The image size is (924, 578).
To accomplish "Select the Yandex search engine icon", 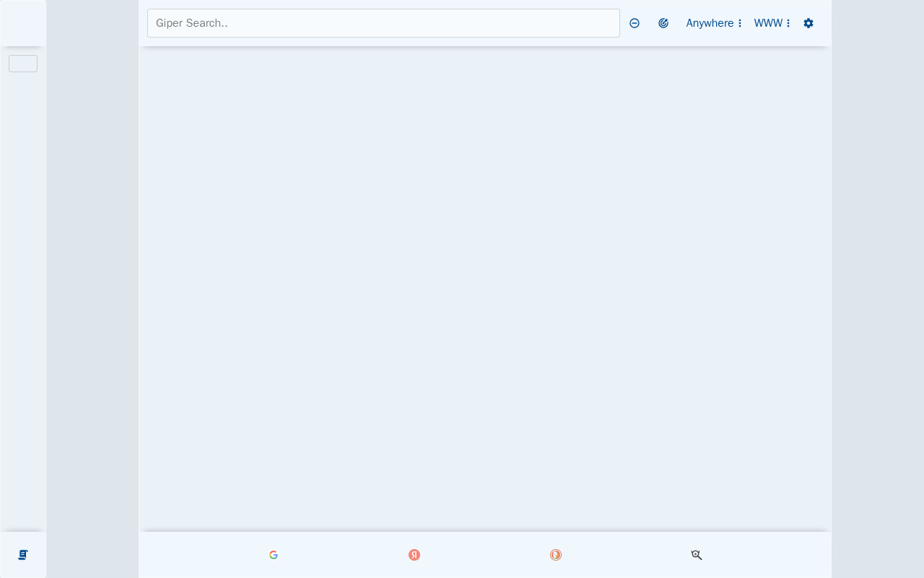I will pos(414,555).
